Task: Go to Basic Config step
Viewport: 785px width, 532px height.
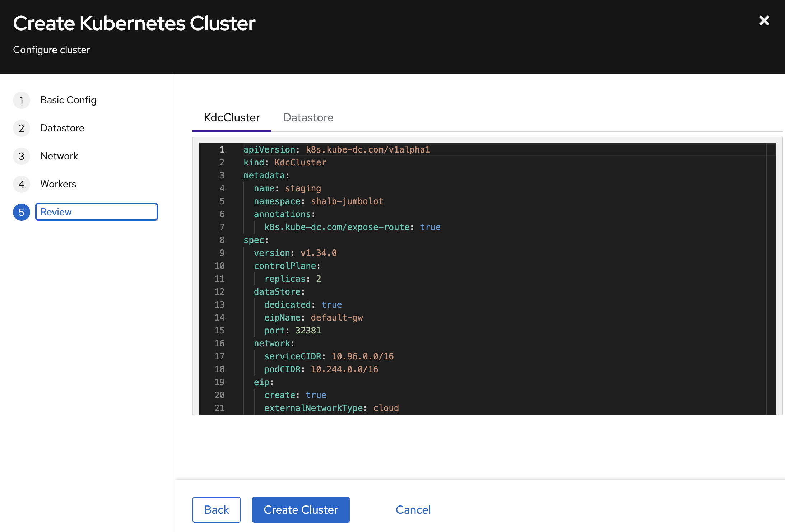Action: (68, 100)
